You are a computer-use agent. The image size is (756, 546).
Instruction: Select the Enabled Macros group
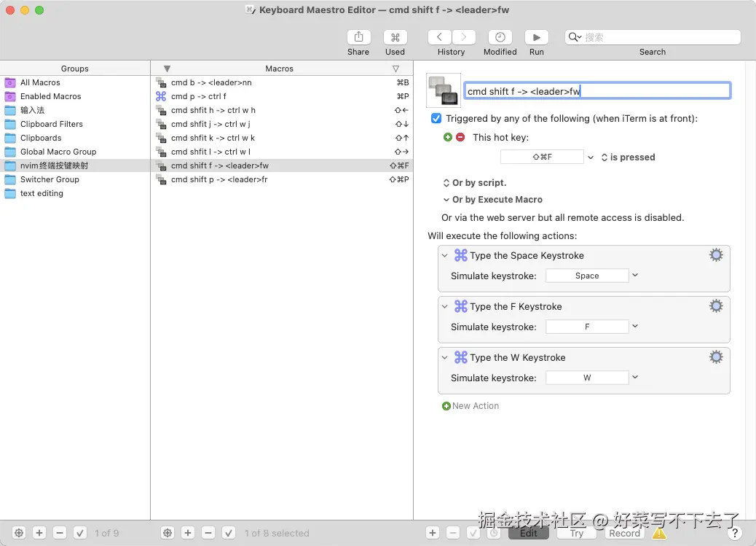pyautogui.click(x=75, y=96)
